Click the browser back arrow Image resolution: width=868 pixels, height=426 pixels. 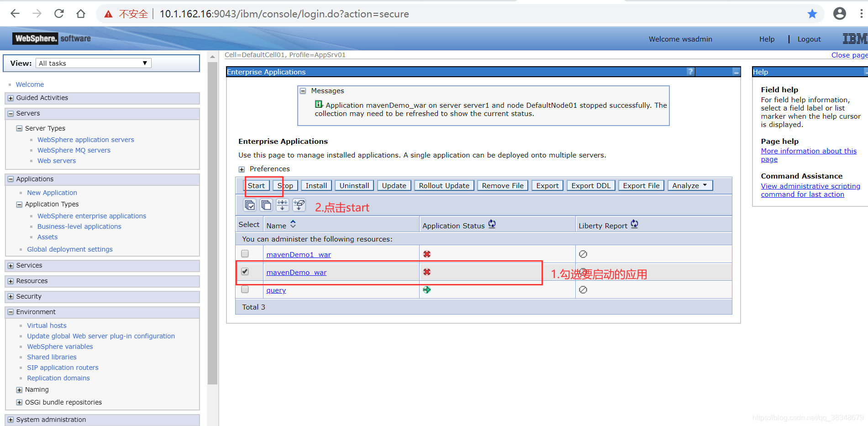[15, 14]
